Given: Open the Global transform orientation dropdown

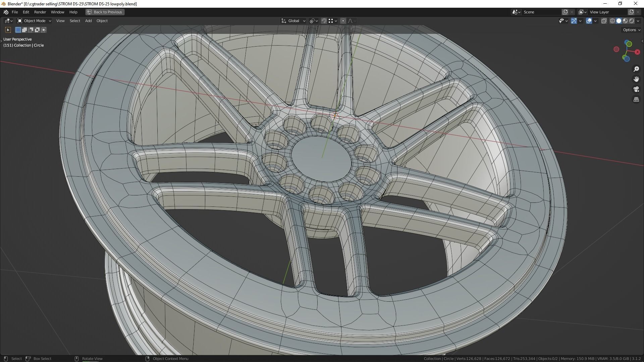Looking at the screenshot, I should 293,21.
